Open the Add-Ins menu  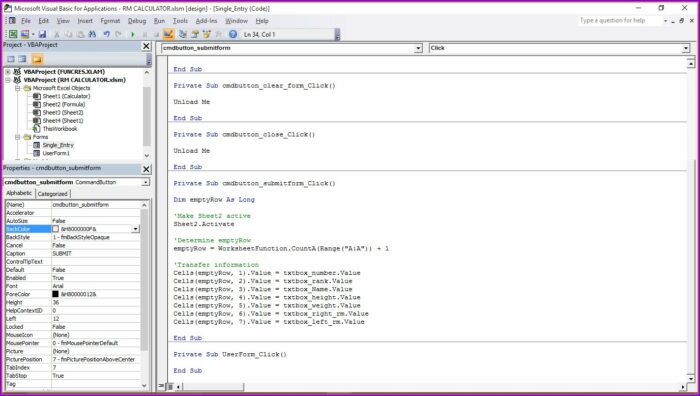click(x=206, y=21)
